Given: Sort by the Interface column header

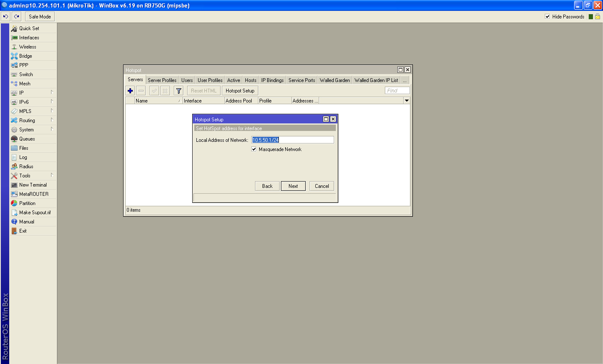Looking at the screenshot, I should (204, 101).
